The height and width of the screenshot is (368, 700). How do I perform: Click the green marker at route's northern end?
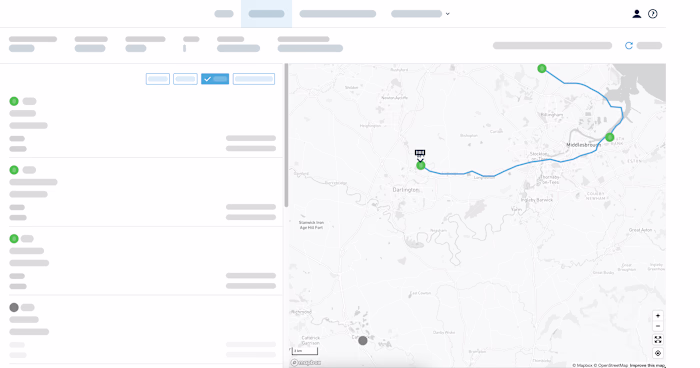point(542,68)
